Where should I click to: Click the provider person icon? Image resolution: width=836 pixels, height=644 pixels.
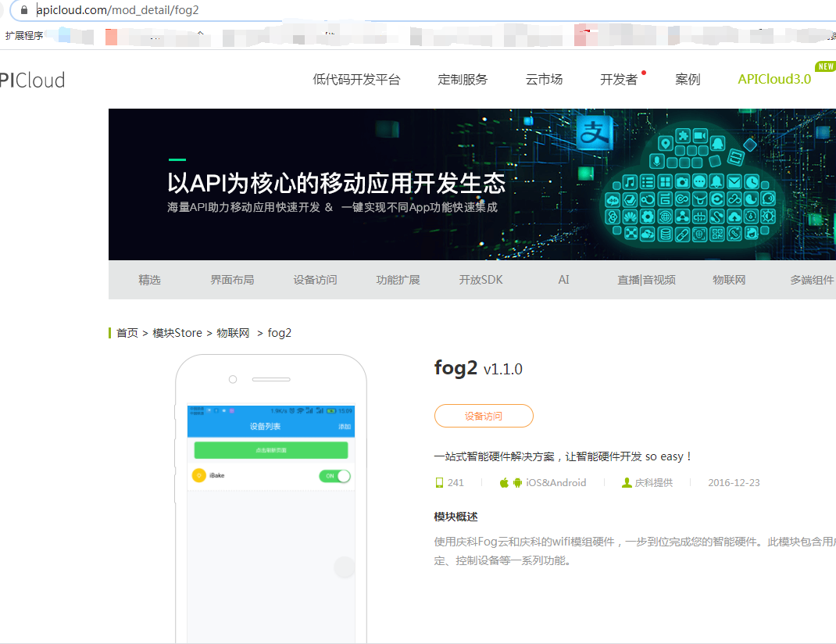pos(627,483)
